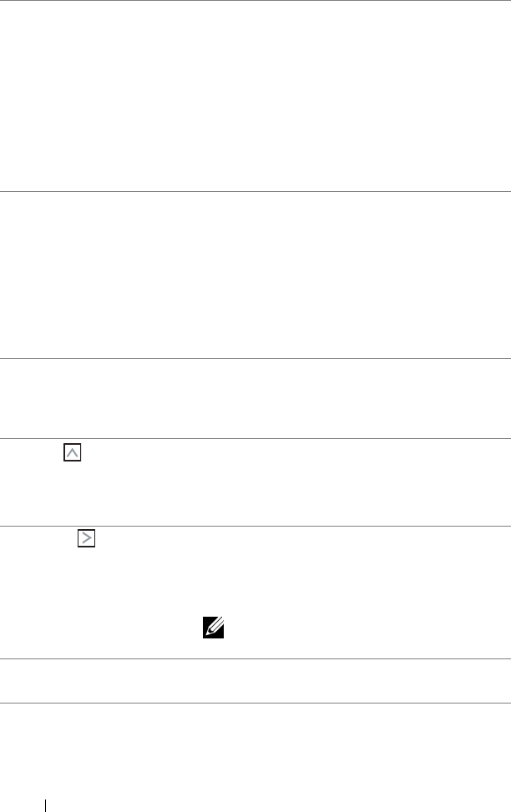This screenshot has width=511, height=812.
Task: Click the right arrow button icon
Action: pyautogui.click(x=86, y=539)
